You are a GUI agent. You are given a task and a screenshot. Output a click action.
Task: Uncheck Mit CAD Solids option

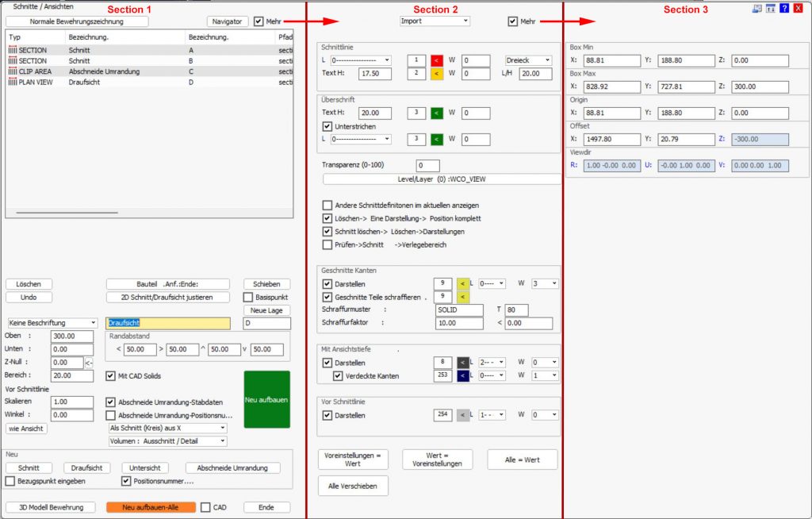(111, 376)
